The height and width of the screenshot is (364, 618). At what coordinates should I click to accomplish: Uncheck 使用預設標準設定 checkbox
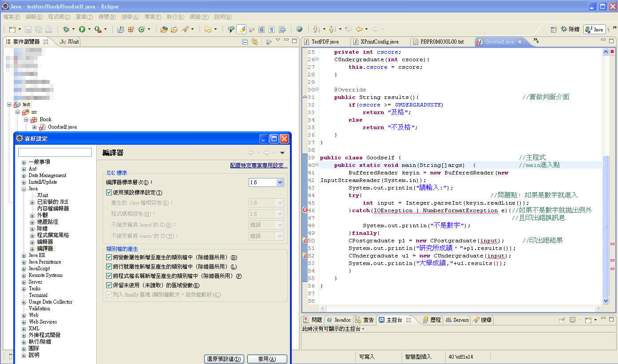click(109, 193)
